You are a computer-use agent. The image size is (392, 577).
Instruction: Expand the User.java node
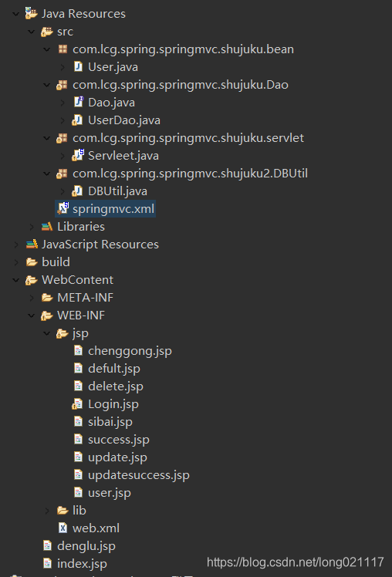[63, 67]
